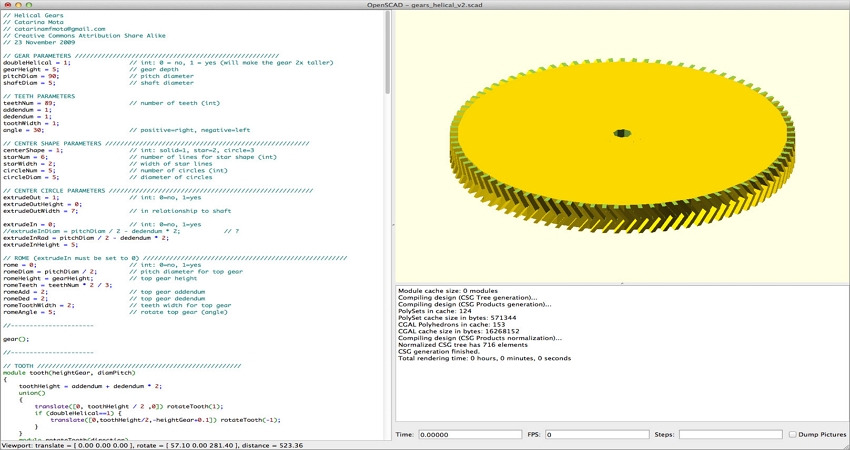The image size is (850, 450).
Task: Click the yellow minimize window button
Action: coord(18,5)
